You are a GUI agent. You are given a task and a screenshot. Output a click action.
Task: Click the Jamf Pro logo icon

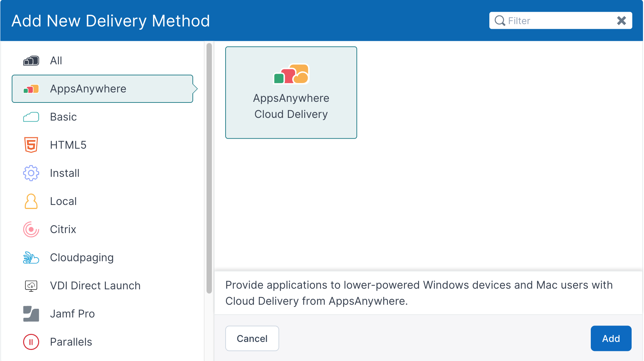[31, 314]
